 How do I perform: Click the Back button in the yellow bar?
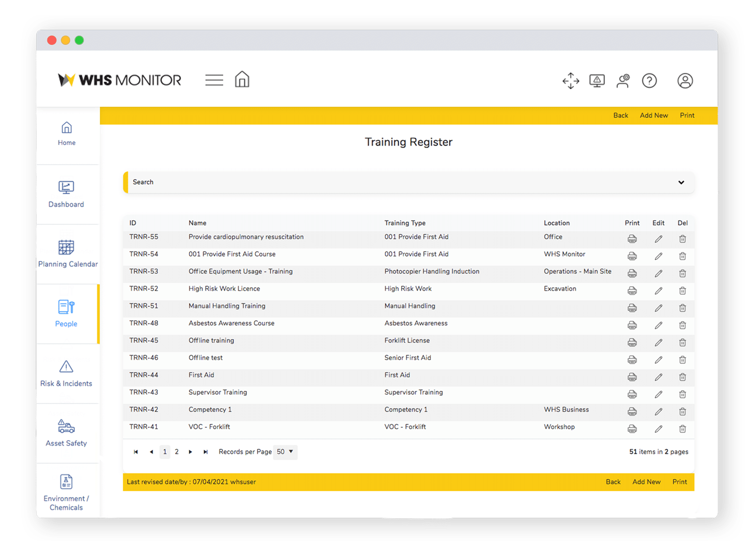[620, 115]
